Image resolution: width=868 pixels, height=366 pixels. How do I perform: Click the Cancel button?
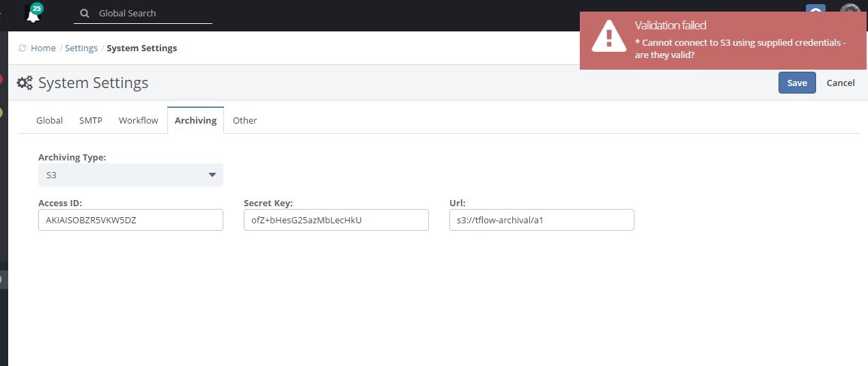[x=841, y=83]
